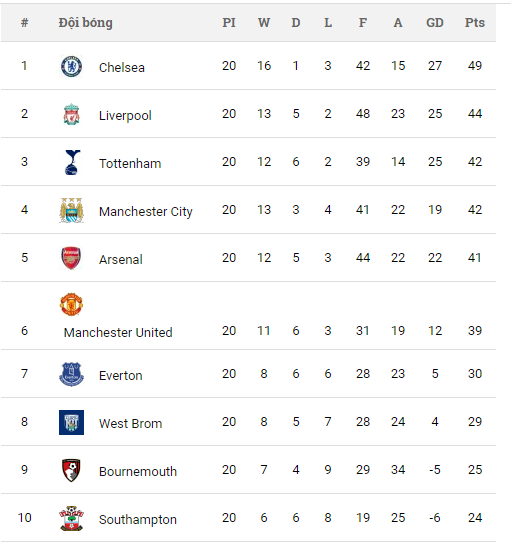Open the Chelsea team link
Image resolution: width=511 pixels, height=545 pixels.
pos(122,67)
